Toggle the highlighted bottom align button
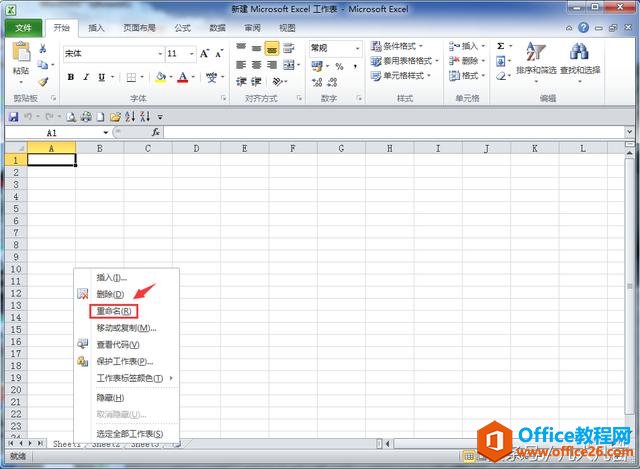Viewport: 640px width, 469px height. (x=272, y=48)
